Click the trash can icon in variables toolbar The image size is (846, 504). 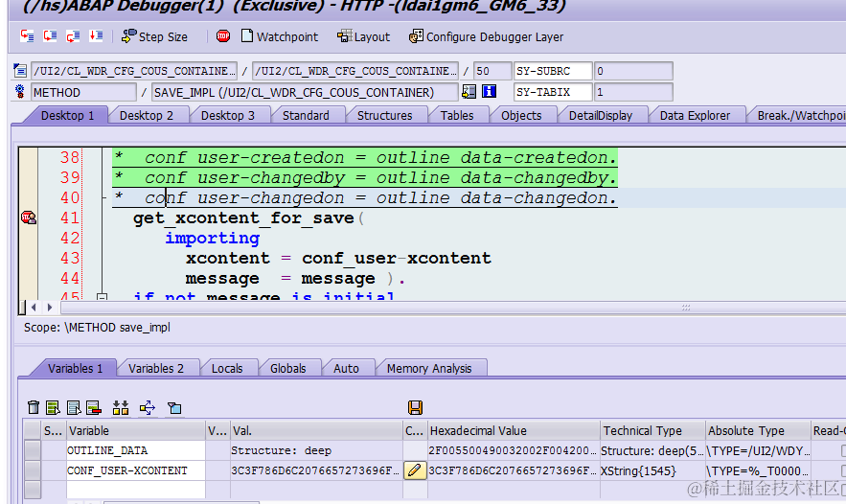click(x=34, y=407)
